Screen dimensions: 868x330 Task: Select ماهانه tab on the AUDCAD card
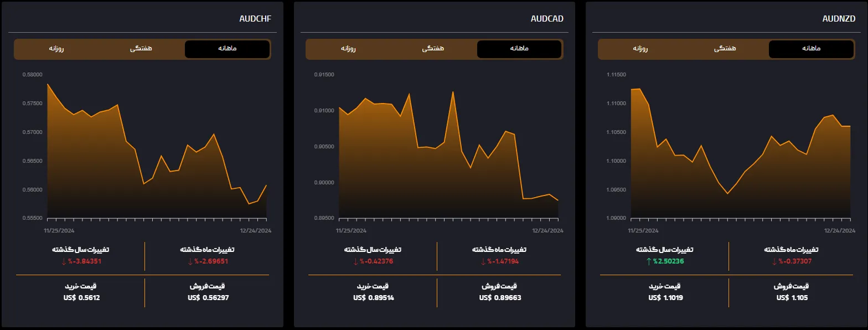[x=519, y=49]
